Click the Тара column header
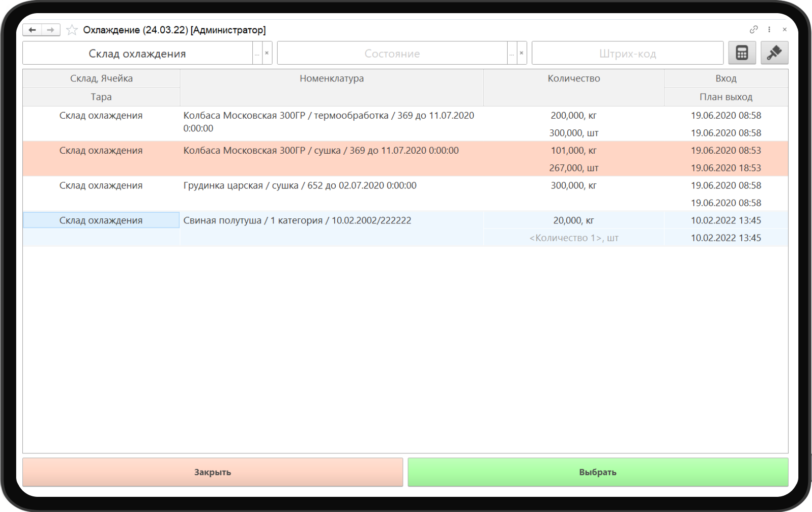This screenshot has height=512, width=812. tap(102, 97)
